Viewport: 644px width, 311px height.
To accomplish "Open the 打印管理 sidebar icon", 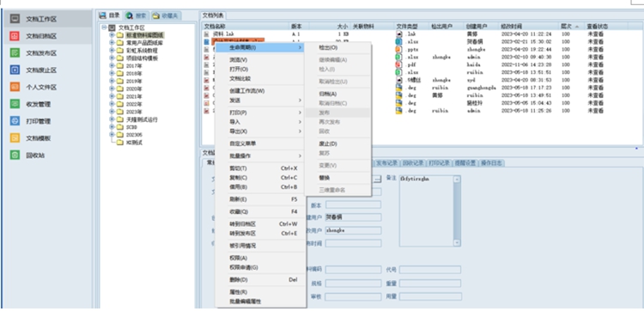I will [15, 121].
